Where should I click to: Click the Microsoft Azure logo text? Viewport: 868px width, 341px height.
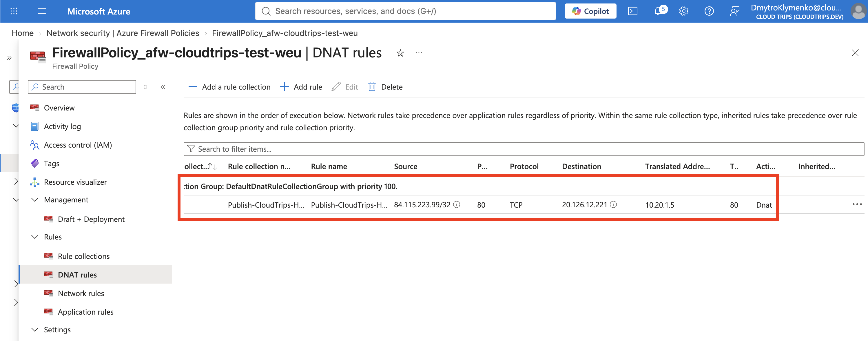point(99,12)
